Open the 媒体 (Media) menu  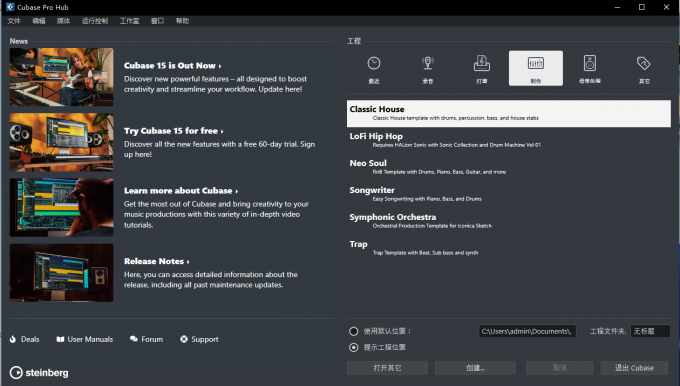pyautogui.click(x=63, y=21)
